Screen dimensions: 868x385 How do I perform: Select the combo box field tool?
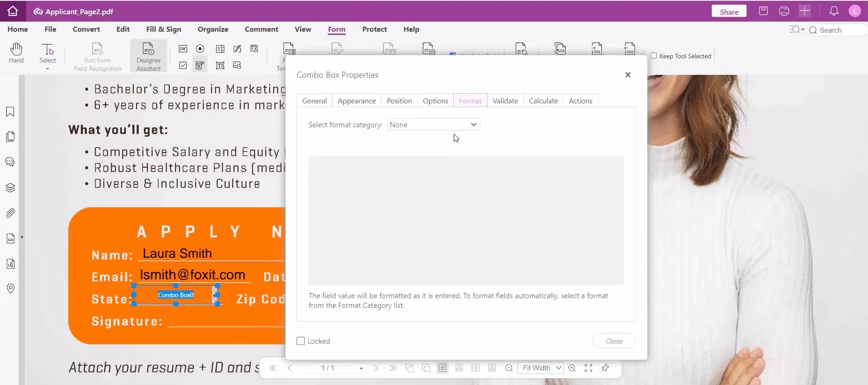pyautogui.click(x=200, y=65)
